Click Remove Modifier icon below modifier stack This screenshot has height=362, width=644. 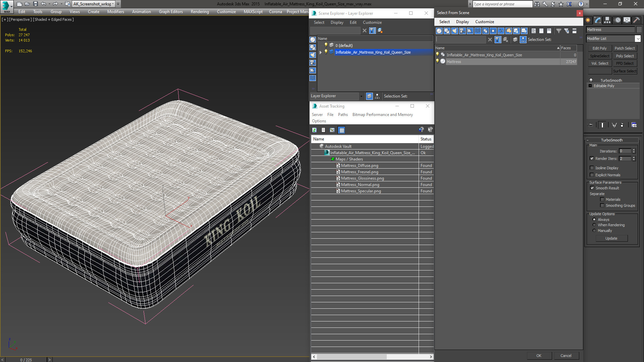pyautogui.click(x=622, y=125)
